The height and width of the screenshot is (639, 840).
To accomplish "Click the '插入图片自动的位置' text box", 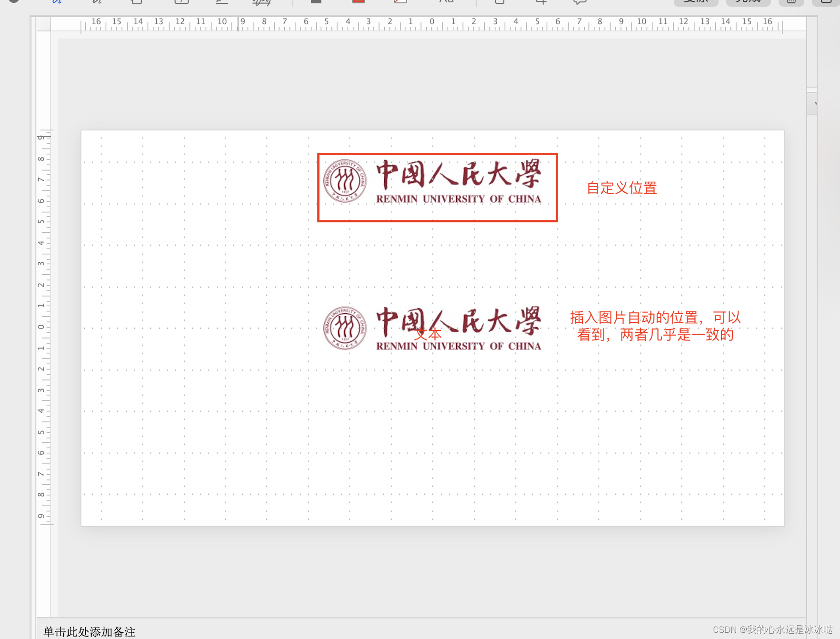I will click(x=655, y=326).
